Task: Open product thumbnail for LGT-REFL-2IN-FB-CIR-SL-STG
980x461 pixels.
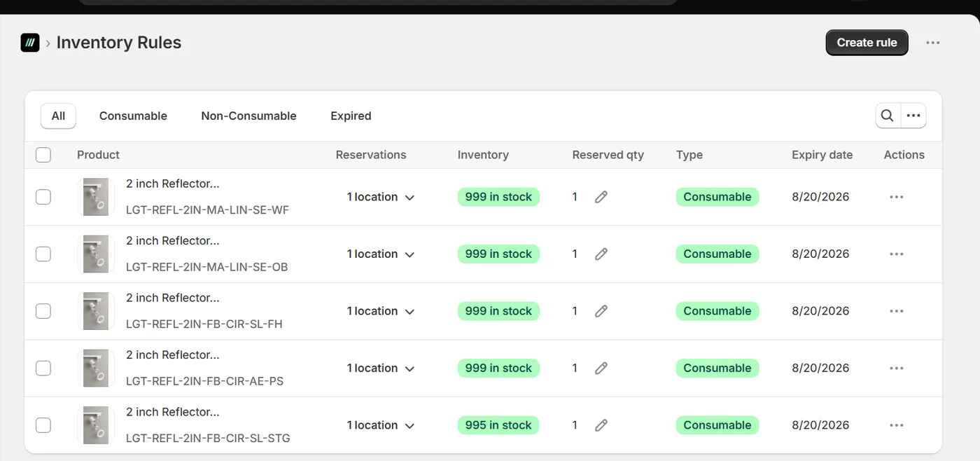Action: pos(96,425)
